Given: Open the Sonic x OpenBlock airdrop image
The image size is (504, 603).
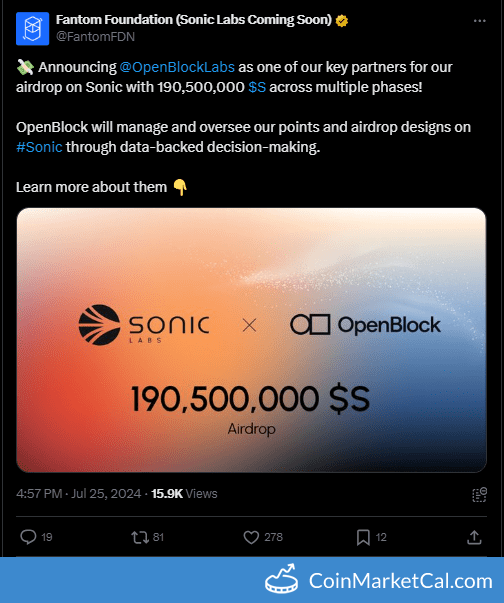Looking at the screenshot, I should click(x=251, y=340).
